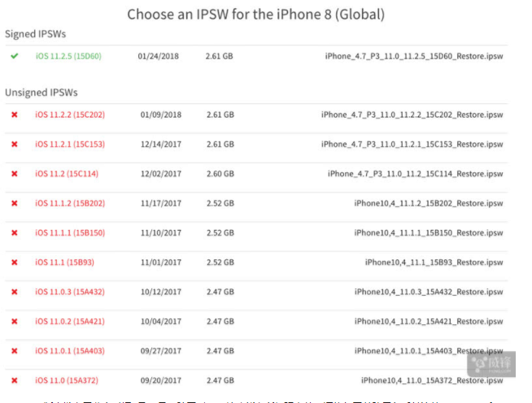Click the red X beside iOS 11.1.1

14,232
